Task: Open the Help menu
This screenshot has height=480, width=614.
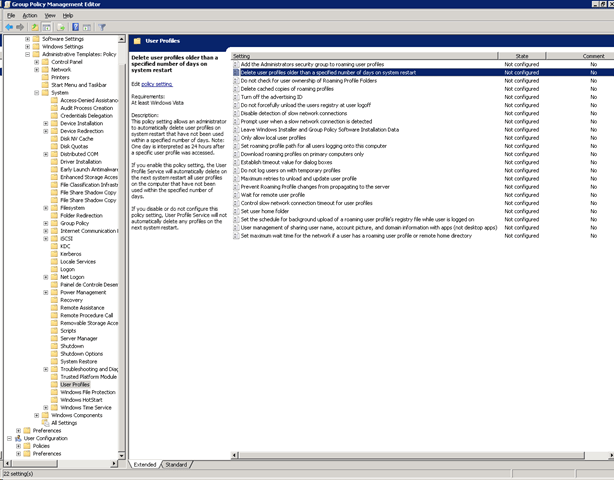Action: pos(68,15)
